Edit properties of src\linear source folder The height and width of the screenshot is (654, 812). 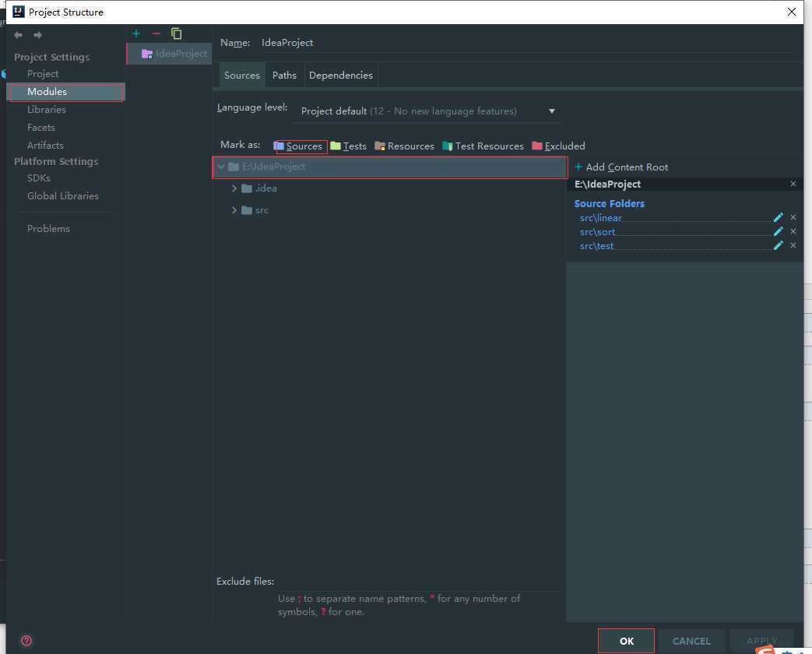(x=778, y=217)
